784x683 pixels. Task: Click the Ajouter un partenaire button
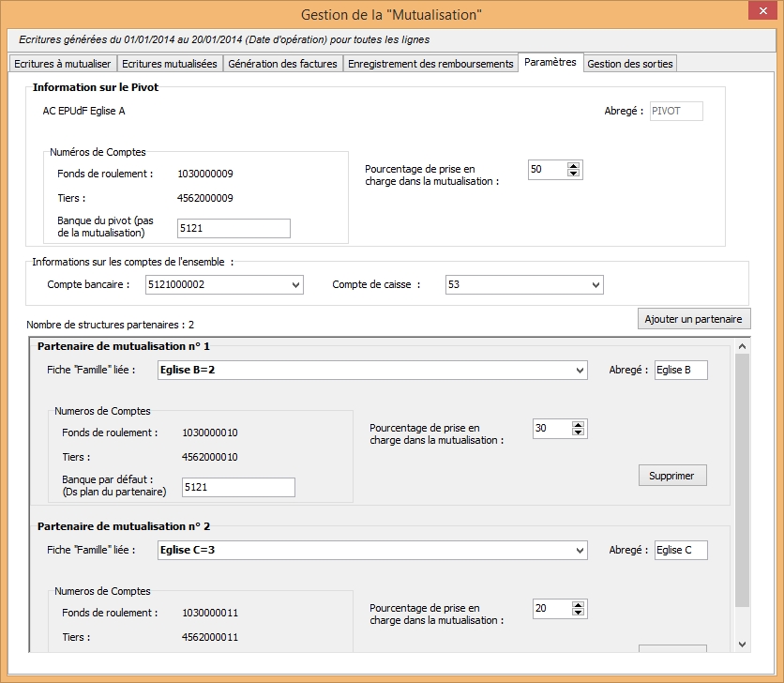point(693,319)
